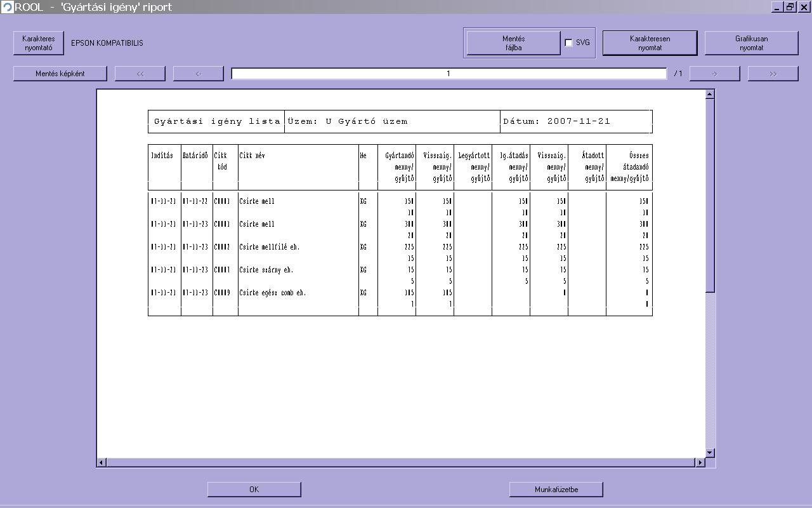Print using Grafikusan nyomtat button

tap(751, 43)
